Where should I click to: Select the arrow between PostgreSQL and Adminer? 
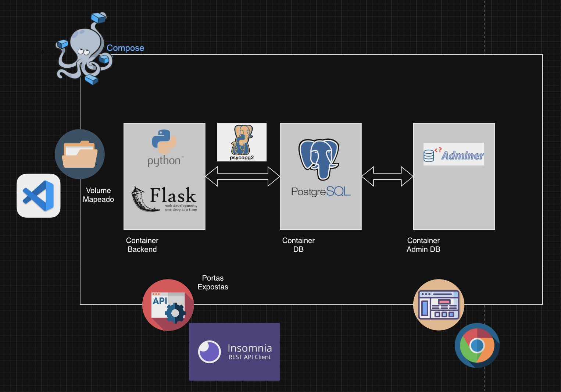pyautogui.click(x=387, y=176)
